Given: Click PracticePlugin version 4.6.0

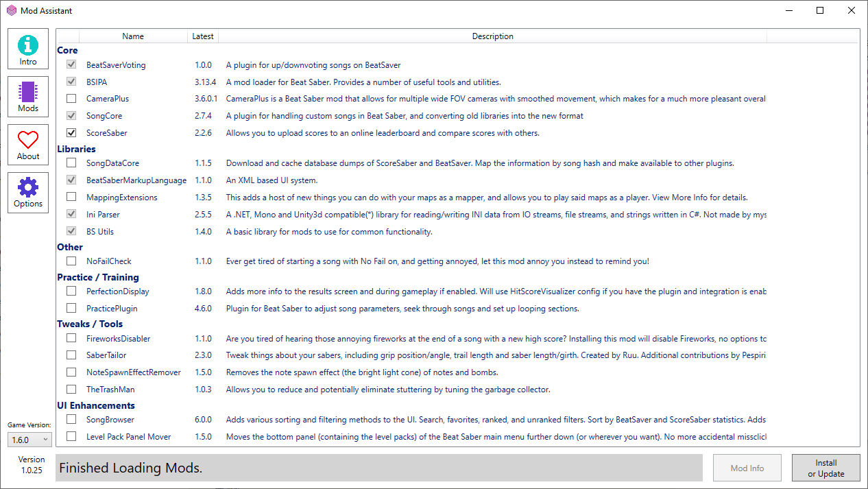Looking at the screenshot, I should [x=203, y=309].
